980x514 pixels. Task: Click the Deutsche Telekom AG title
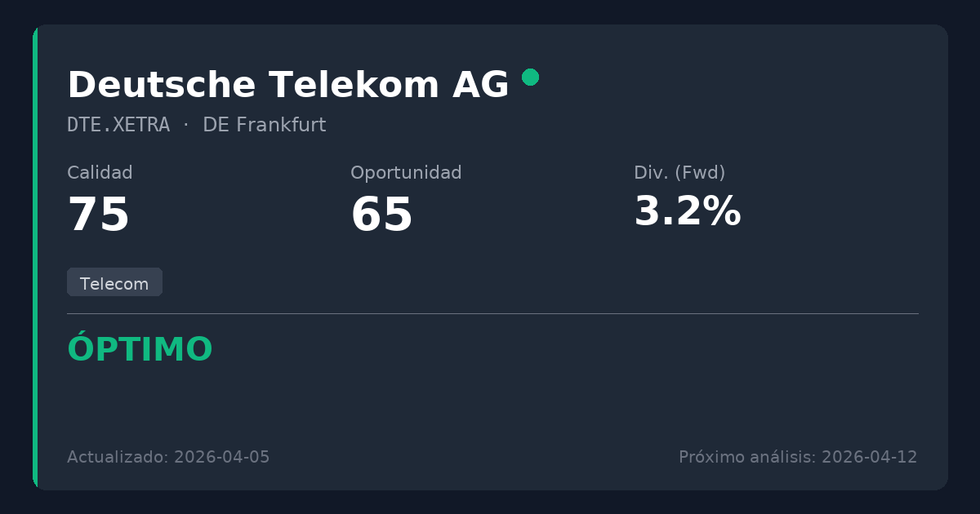click(287, 85)
